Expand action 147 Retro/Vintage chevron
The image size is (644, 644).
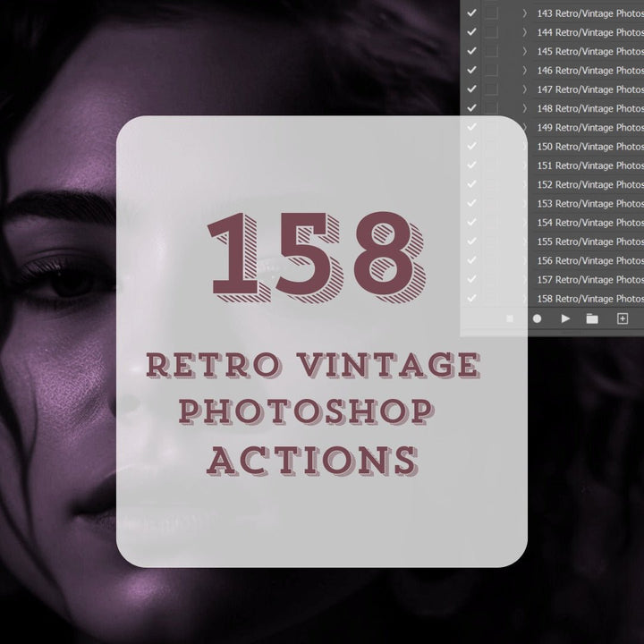coord(525,89)
